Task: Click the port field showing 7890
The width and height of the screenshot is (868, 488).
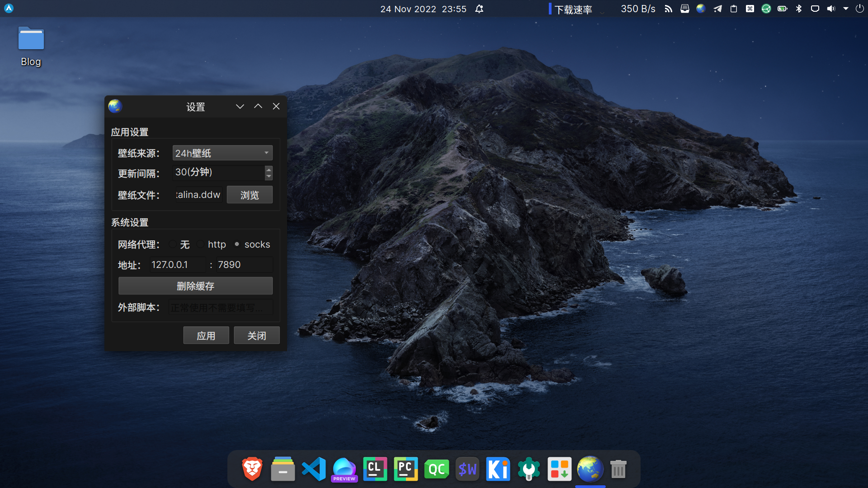Action: tap(244, 265)
